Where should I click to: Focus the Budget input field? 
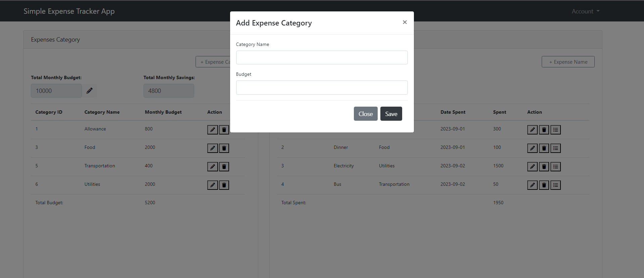[x=322, y=88]
